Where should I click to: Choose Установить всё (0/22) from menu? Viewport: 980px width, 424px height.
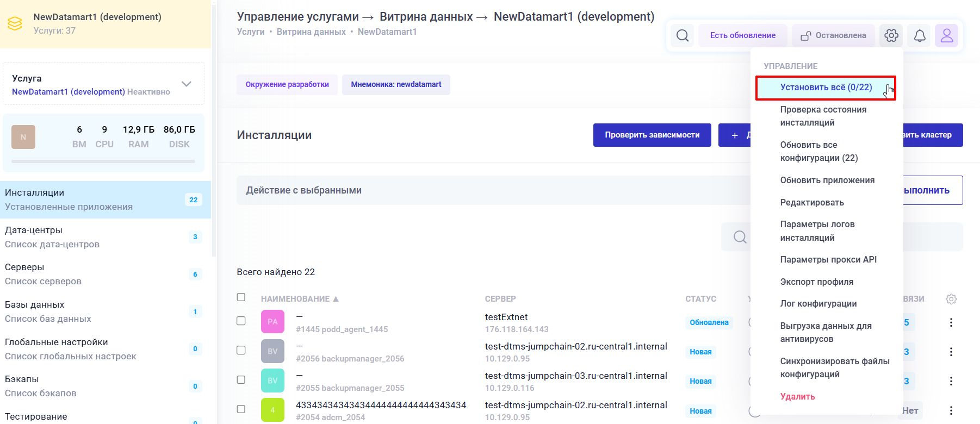pos(826,88)
